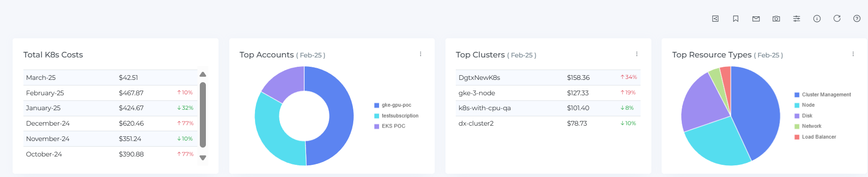Viewport: 868px width, 177px height.
Task: Open Top Resource Types three-dot menu
Action: coord(853,54)
